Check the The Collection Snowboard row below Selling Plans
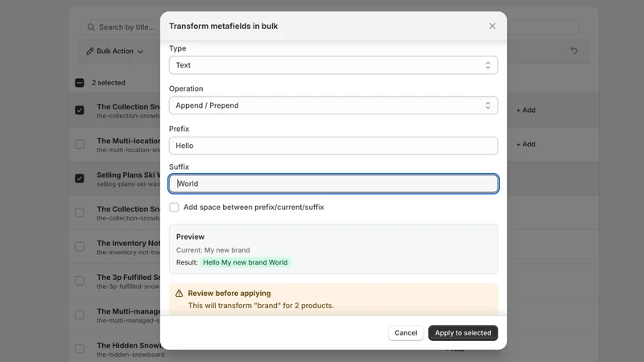This screenshot has width=644, height=362. [80, 212]
